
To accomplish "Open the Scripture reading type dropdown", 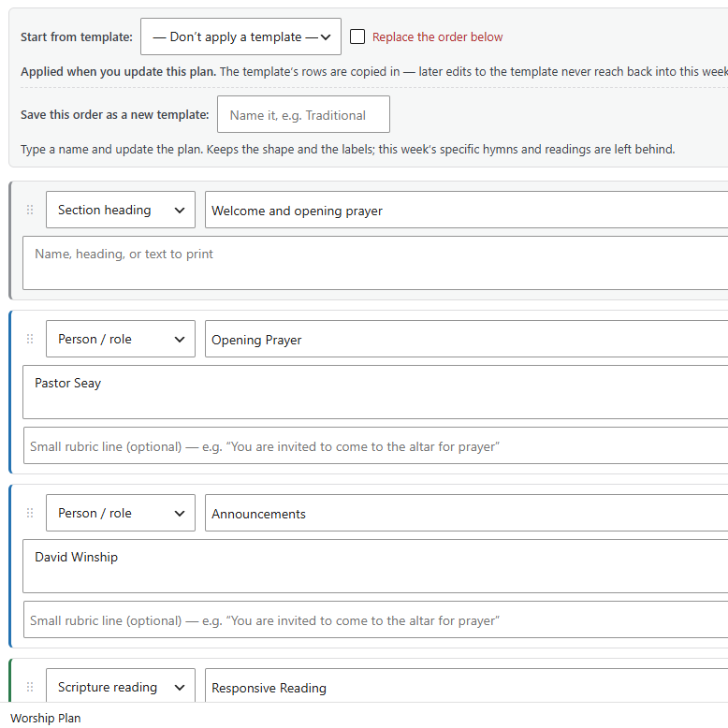I will tap(121, 686).
